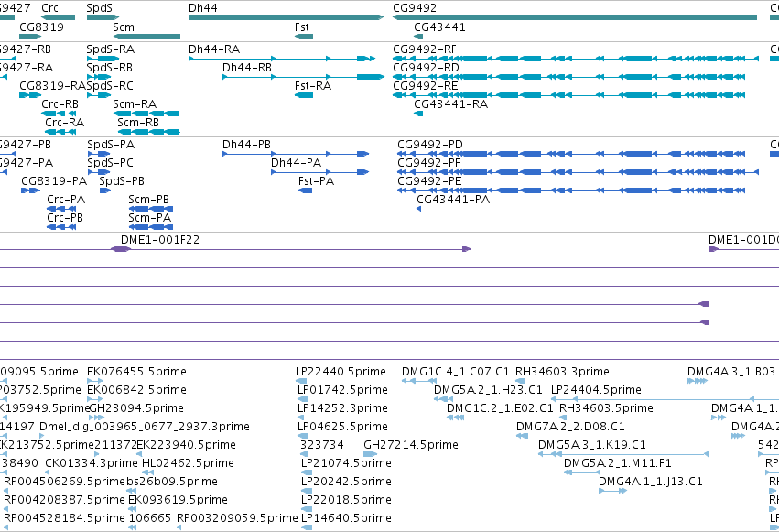Image resolution: width=779 pixels, height=532 pixels.
Task: Select the LP04625.5prime label
Action: tap(341, 428)
